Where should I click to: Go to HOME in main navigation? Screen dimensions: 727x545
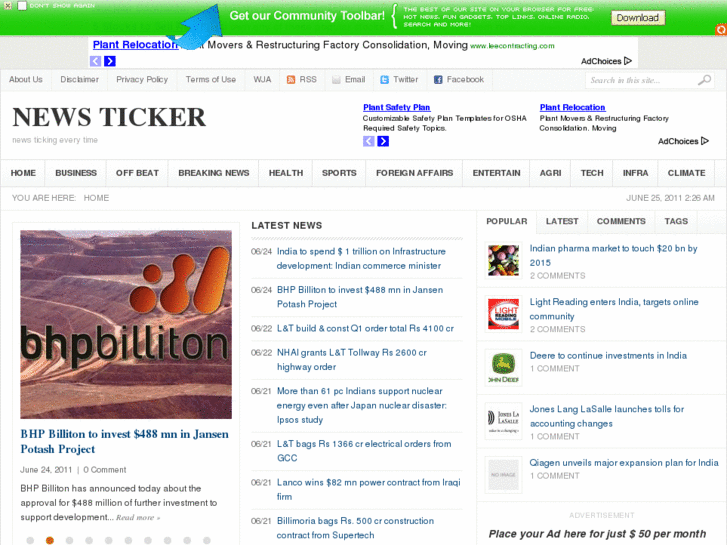(x=23, y=173)
